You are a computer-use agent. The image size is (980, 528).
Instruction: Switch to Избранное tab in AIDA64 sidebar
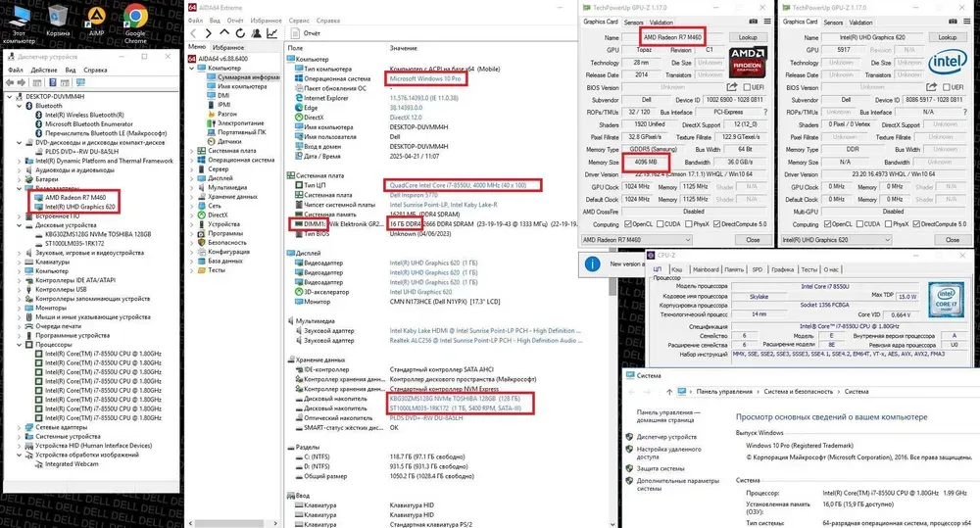(228, 47)
